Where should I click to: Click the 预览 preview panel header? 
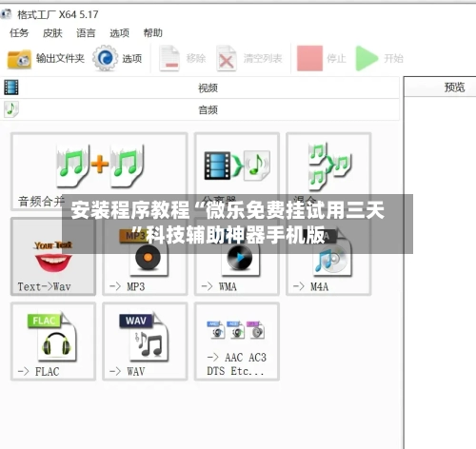pos(441,87)
